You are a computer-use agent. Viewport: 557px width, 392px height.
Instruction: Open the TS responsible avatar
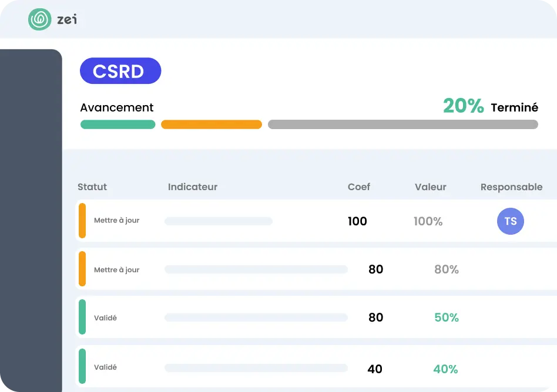[x=510, y=221]
